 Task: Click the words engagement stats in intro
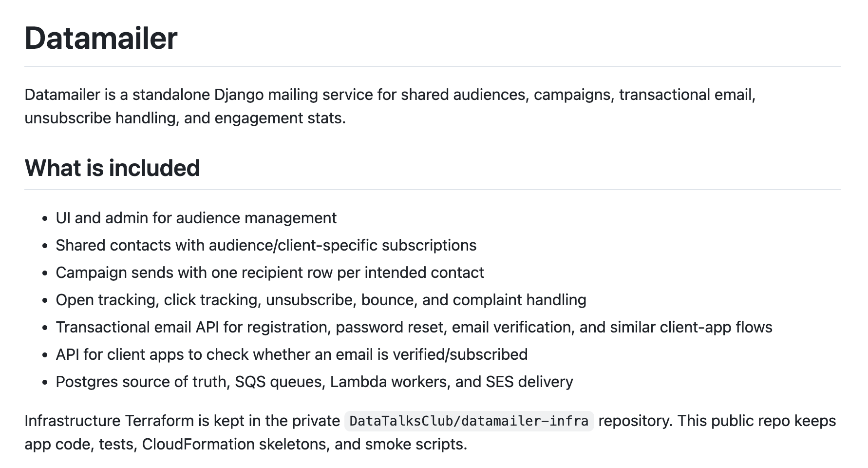pos(280,118)
